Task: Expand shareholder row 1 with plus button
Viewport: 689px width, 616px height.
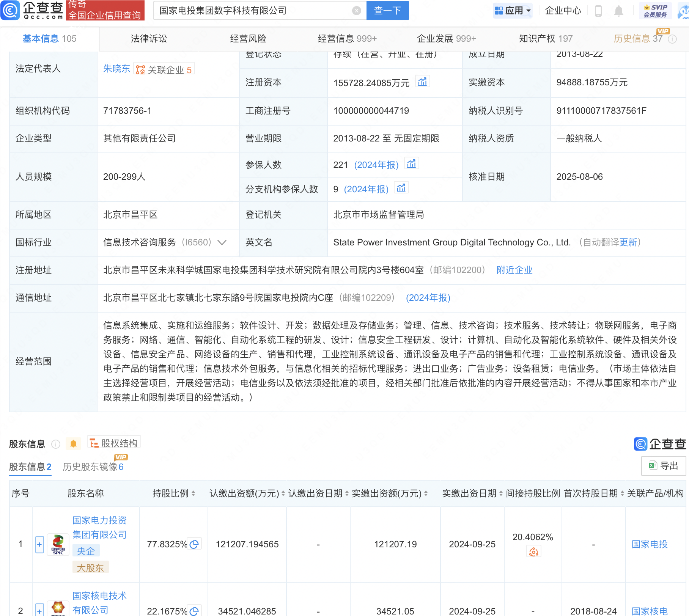Action: click(39, 545)
